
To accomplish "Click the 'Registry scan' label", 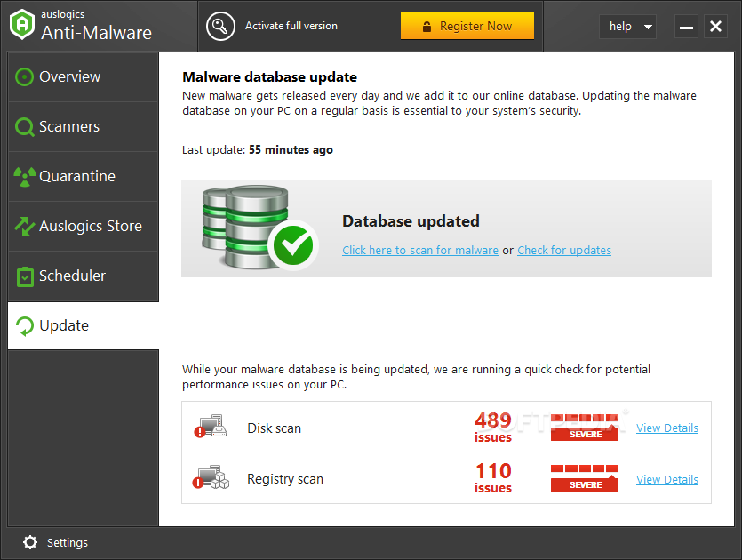I will point(285,479).
